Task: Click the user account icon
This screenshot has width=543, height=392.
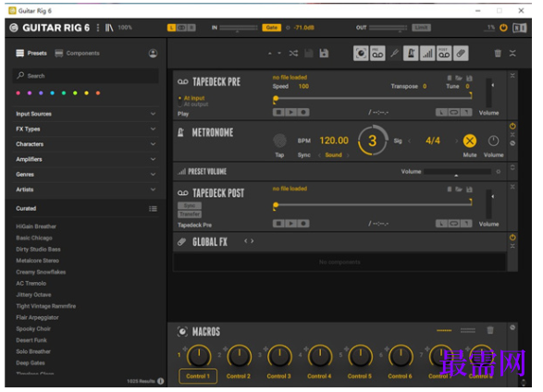Action: pos(153,54)
